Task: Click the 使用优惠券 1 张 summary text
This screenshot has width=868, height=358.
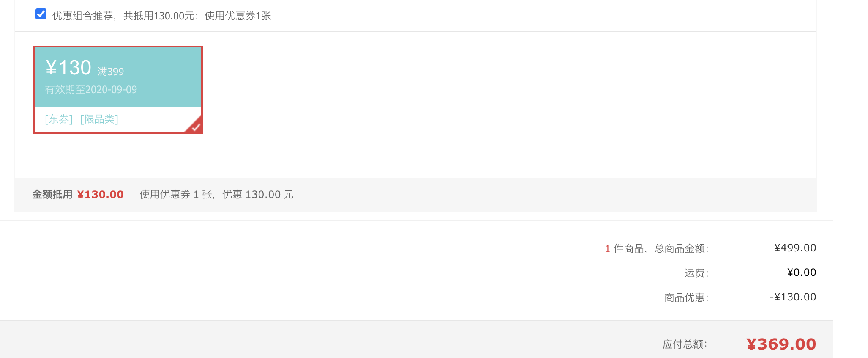Action: pos(176,195)
